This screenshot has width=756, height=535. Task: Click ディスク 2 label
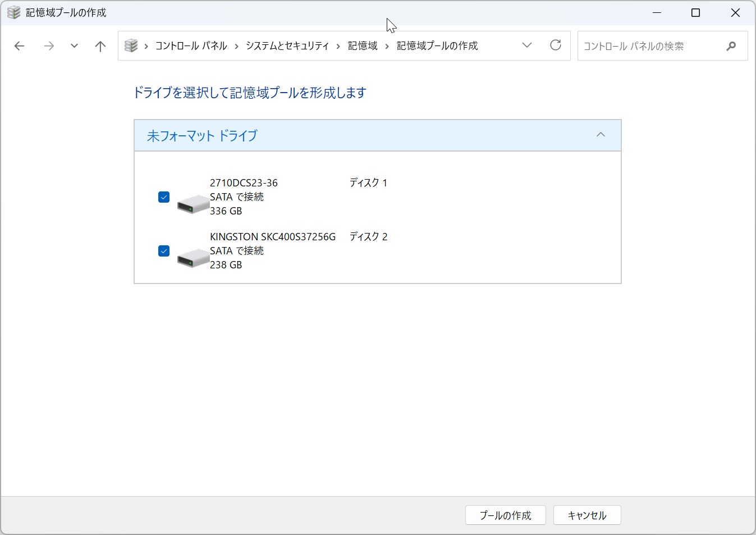click(368, 237)
